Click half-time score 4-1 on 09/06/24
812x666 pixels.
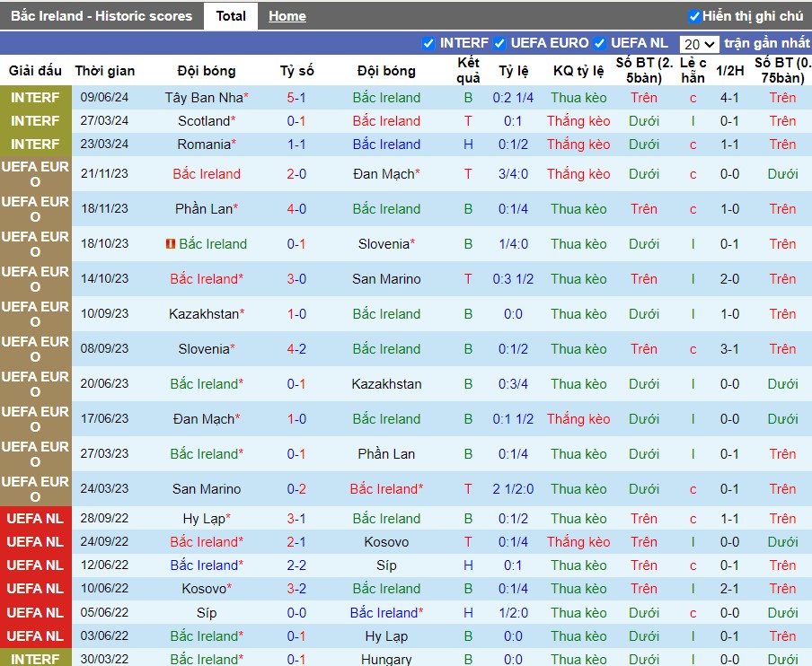729,97
